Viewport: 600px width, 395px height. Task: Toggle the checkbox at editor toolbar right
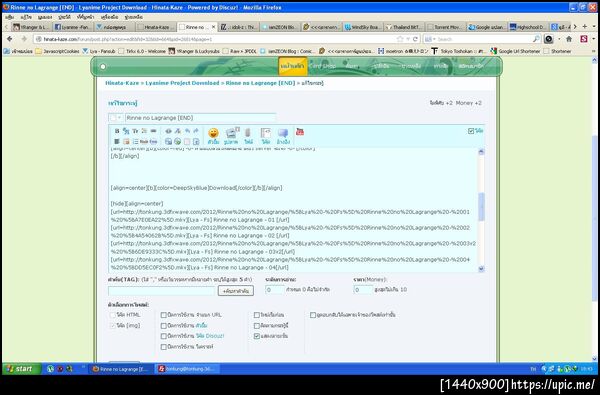[x=471, y=131]
